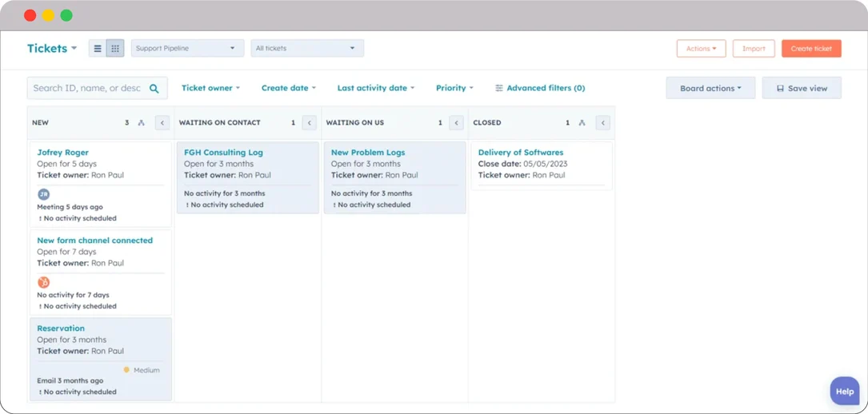The image size is (868, 414).
Task: Collapse the CLOSED column
Action: click(x=603, y=123)
